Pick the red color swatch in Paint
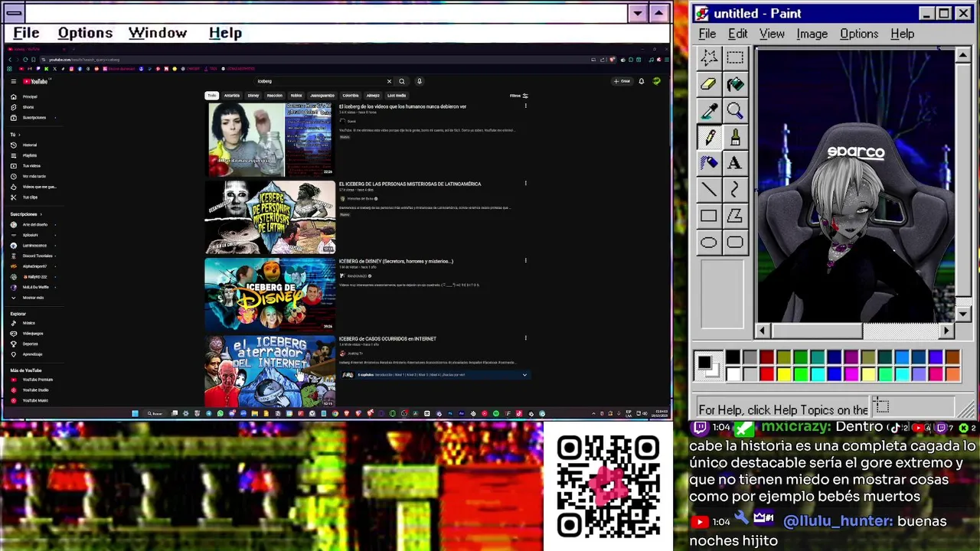The width and height of the screenshot is (980, 551). [x=766, y=373]
